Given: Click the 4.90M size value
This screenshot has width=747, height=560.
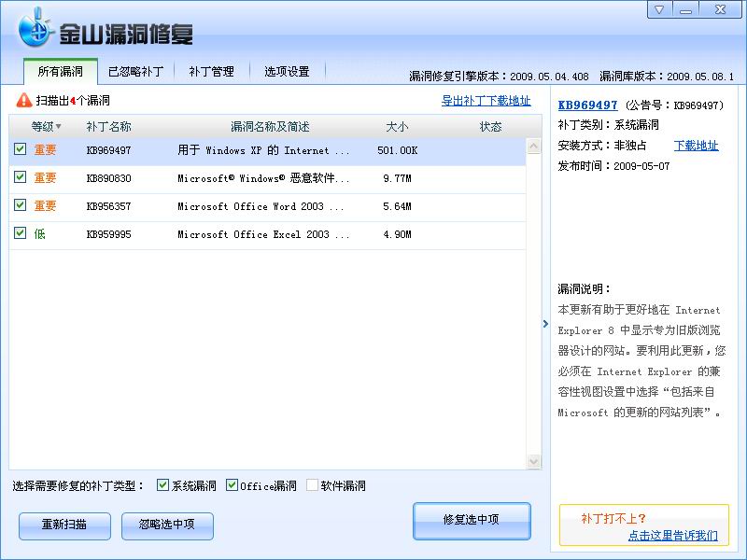Looking at the screenshot, I should [x=398, y=234].
